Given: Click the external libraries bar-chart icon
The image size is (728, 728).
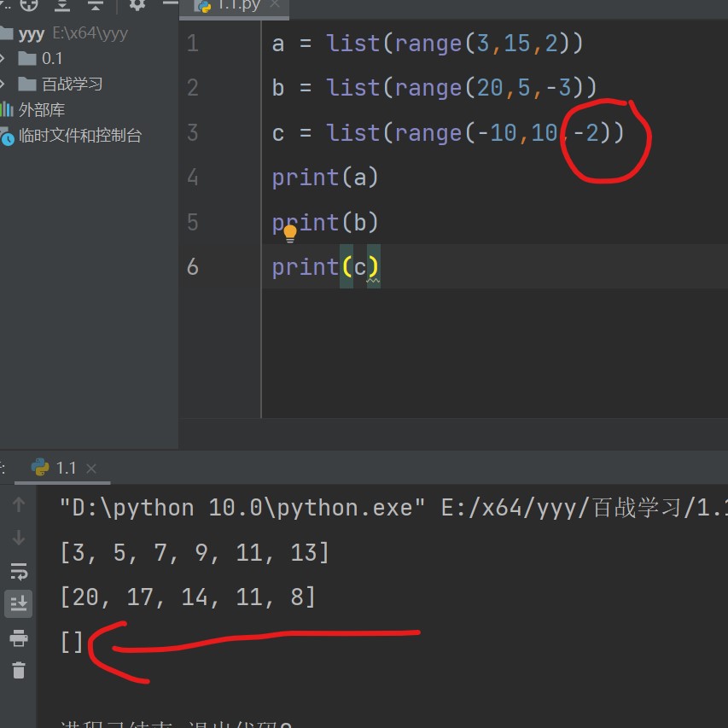Looking at the screenshot, I should pos(7,109).
